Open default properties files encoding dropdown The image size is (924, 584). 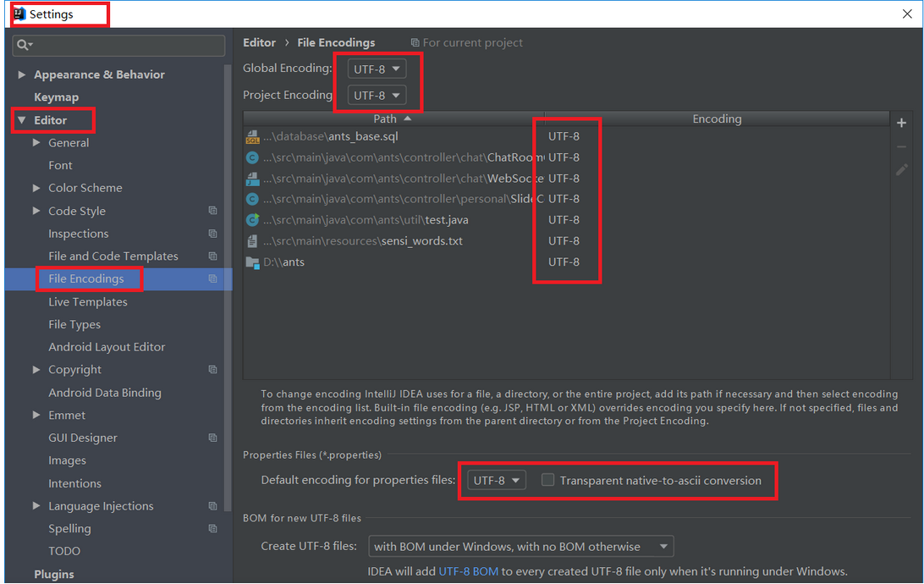click(496, 480)
